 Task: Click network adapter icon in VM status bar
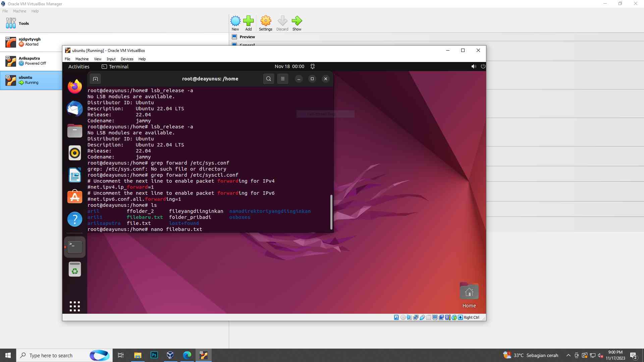tap(416, 317)
